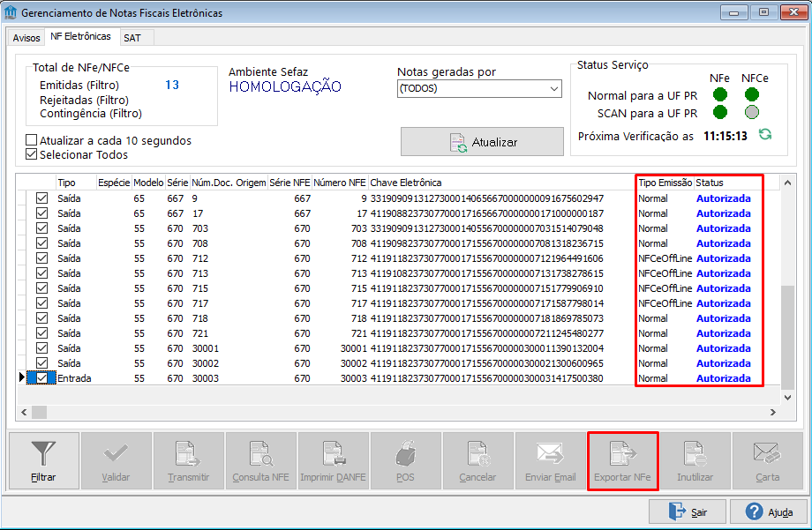
Task: Open Consulta NFE magnifier button
Action: (260, 460)
